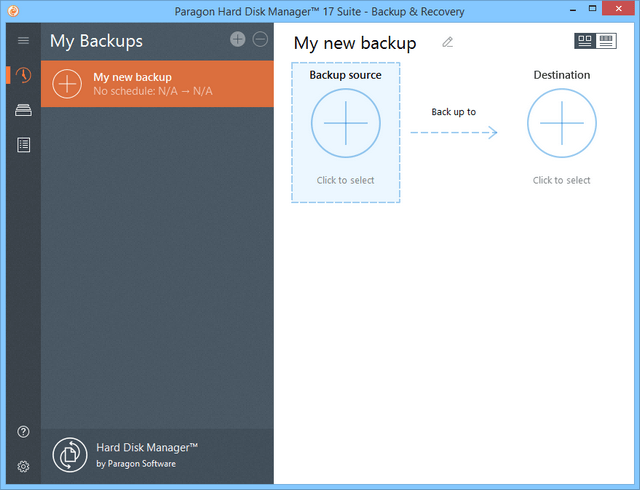Open the hamburger menu in the sidebar
The image size is (640, 490).
[x=23, y=41]
